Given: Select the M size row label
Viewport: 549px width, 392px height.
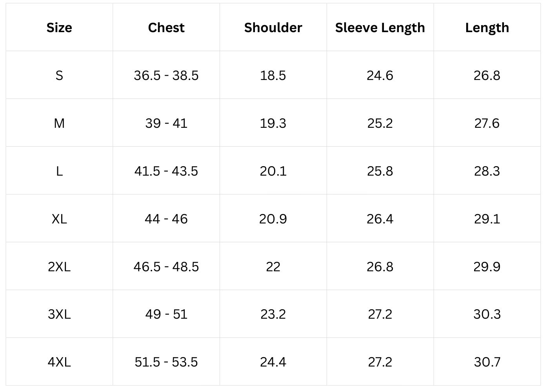Looking at the screenshot, I should pyautogui.click(x=59, y=123).
